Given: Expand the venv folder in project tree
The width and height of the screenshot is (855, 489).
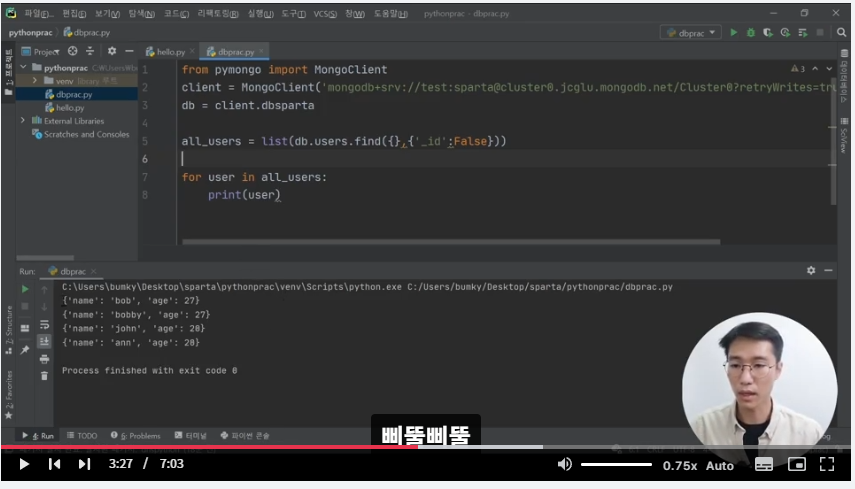Looking at the screenshot, I should tap(36, 80).
